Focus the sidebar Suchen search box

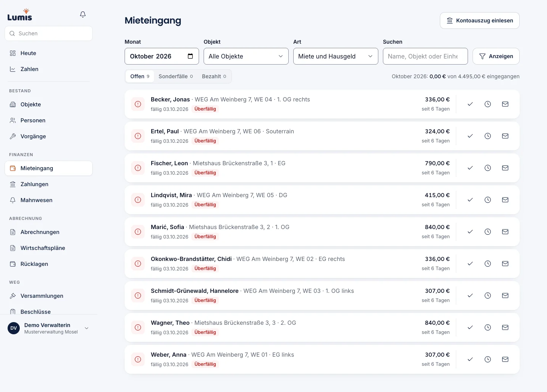[x=49, y=33]
